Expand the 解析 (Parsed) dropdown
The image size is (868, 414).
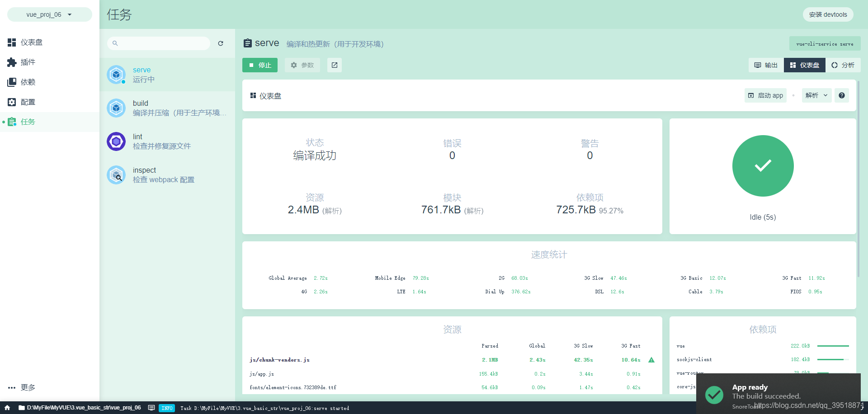[816, 95]
